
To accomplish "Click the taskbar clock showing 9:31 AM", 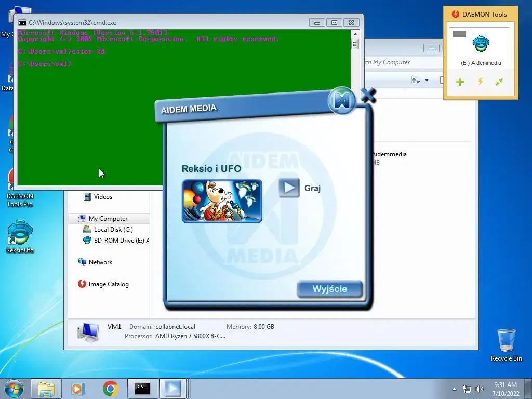I will click(506, 389).
